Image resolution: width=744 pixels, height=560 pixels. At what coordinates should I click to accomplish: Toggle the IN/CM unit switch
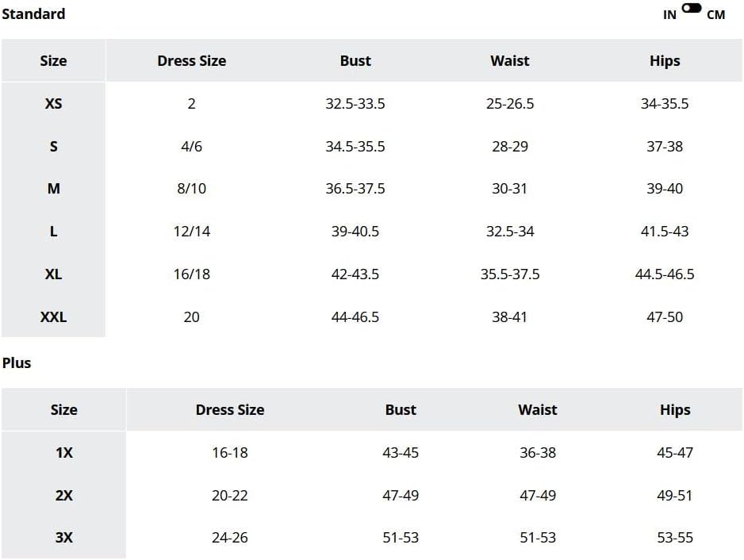tap(692, 8)
